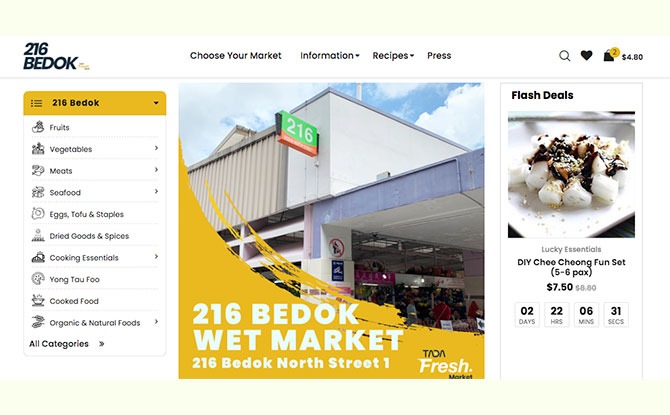Click the 216 Bedok logo
The image size is (670, 415).
[x=56, y=56]
